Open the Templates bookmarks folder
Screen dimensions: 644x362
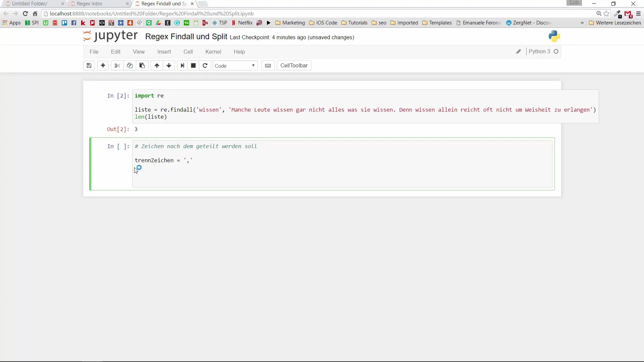pyautogui.click(x=437, y=23)
